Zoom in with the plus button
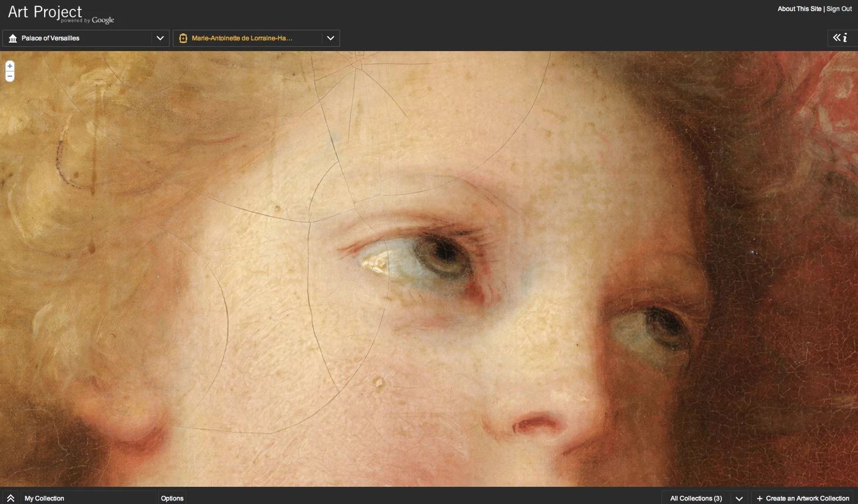The height and width of the screenshot is (504, 858). (9, 66)
